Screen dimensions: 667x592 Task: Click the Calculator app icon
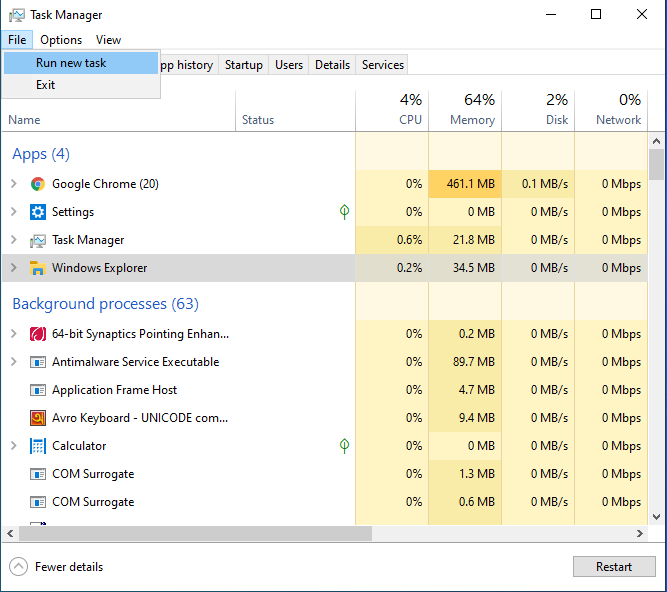click(x=38, y=446)
